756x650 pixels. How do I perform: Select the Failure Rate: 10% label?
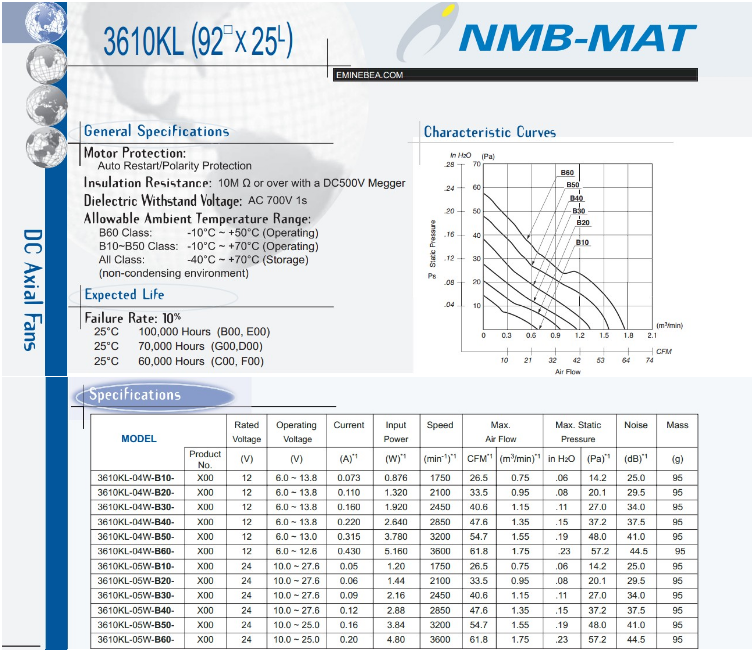coord(132,318)
